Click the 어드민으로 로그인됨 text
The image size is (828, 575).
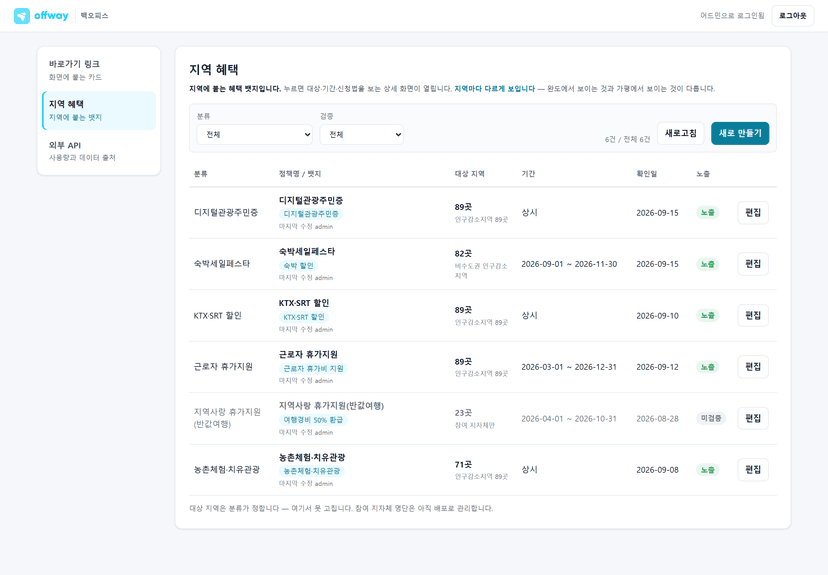732,16
